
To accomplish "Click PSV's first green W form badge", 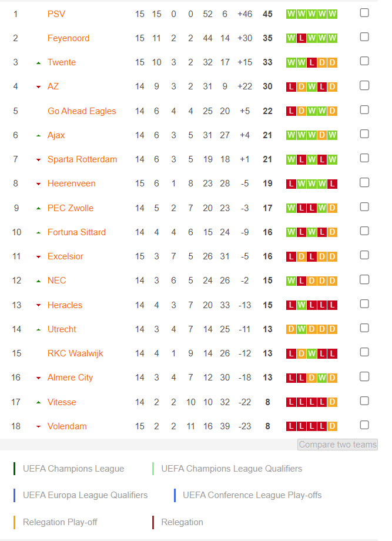I will (291, 14).
